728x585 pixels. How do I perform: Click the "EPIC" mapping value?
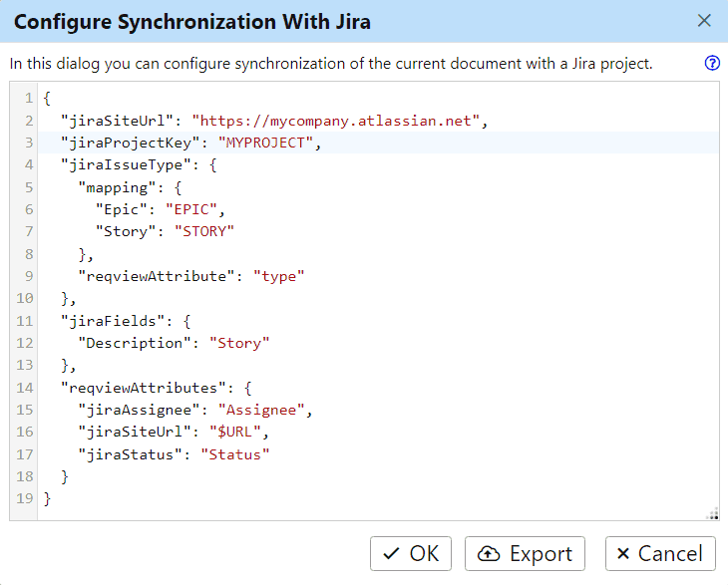pos(196,209)
